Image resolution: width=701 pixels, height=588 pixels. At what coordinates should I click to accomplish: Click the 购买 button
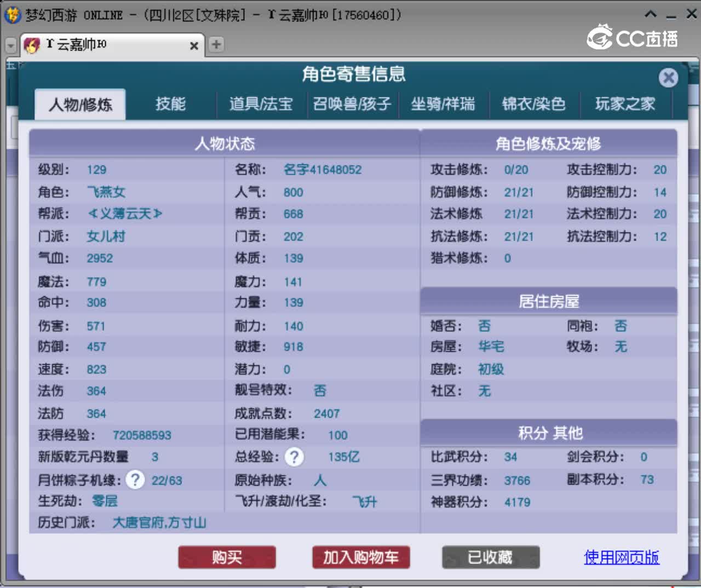[227, 557]
